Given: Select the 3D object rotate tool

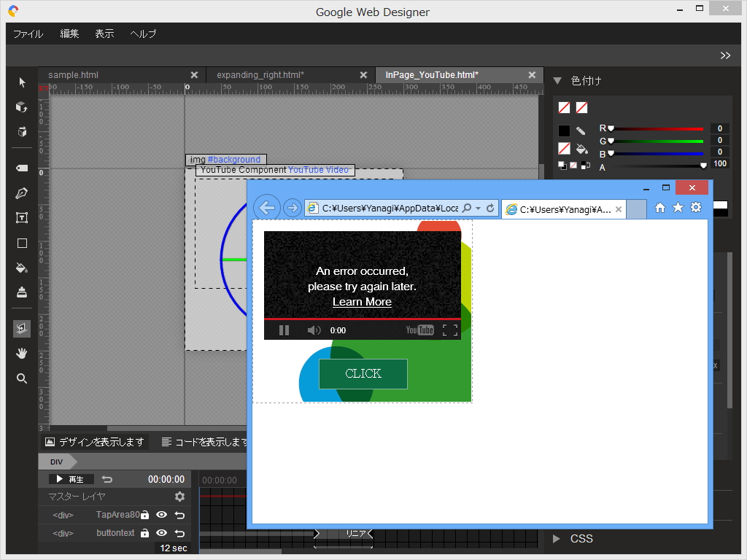Looking at the screenshot, I should (21, 107).
